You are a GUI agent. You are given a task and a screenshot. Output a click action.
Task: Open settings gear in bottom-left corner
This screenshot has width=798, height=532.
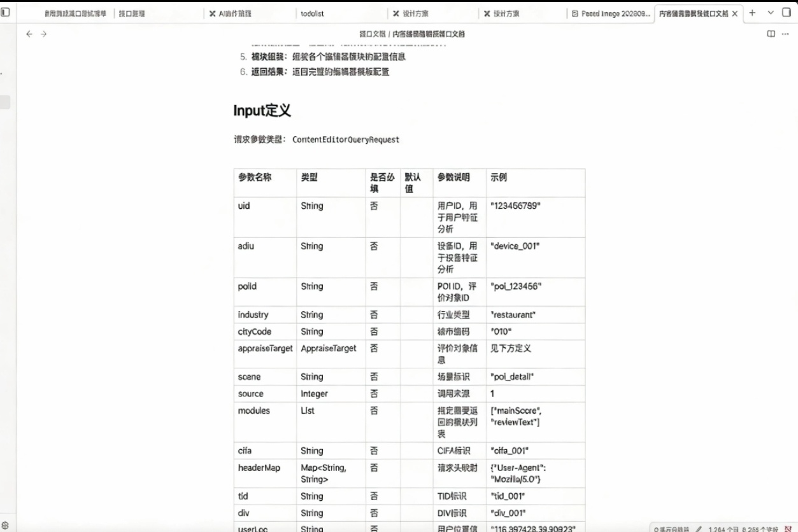5,526
